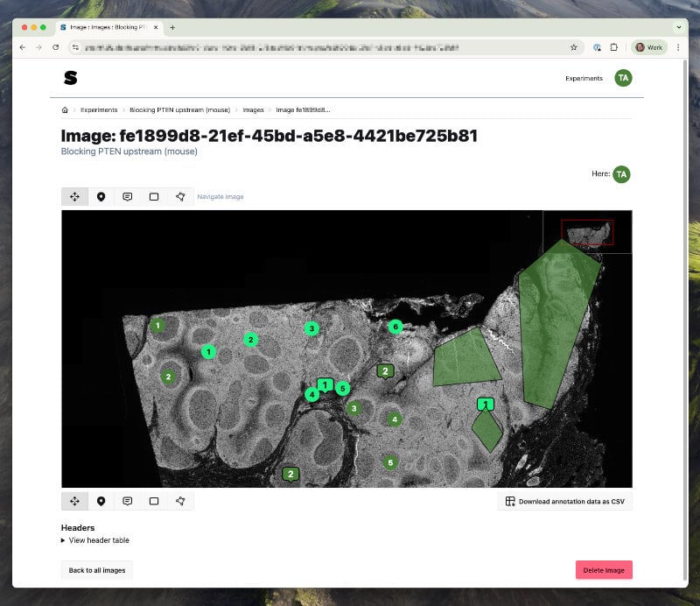The height and width of the screenshot is (606, 700).
Task: Click the bookmark star in the address bar
Action: point(573,47)
